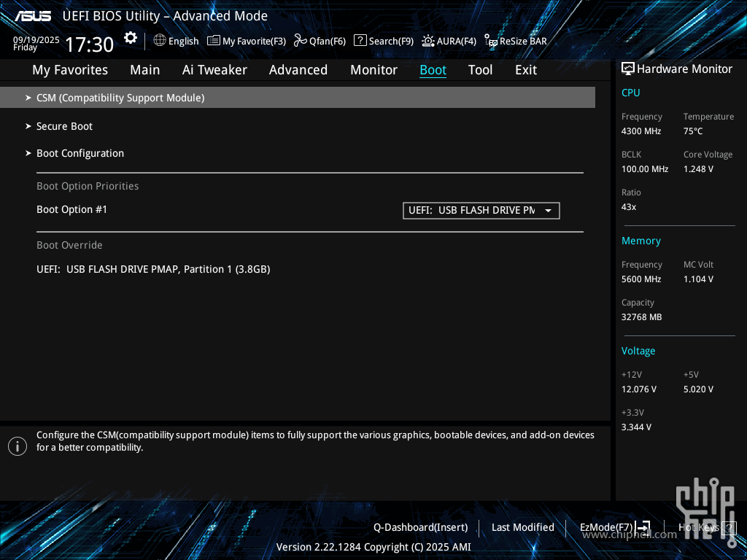Click the CPU section heading

point(631,93)
